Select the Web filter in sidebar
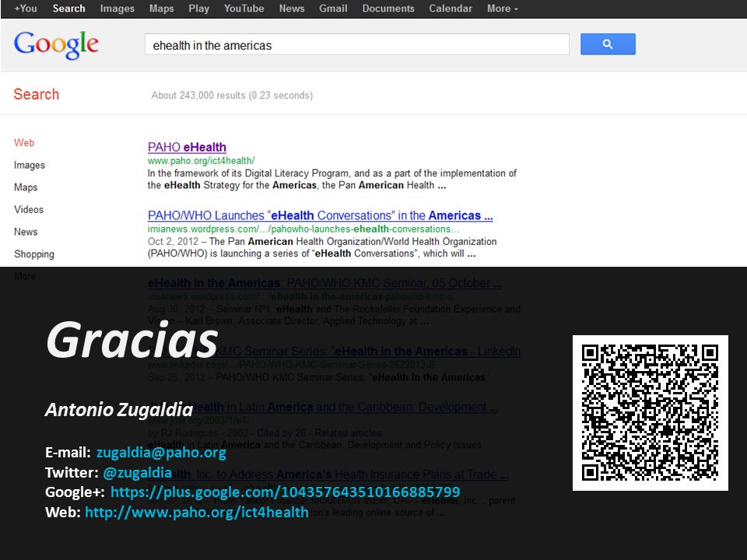 24,142
